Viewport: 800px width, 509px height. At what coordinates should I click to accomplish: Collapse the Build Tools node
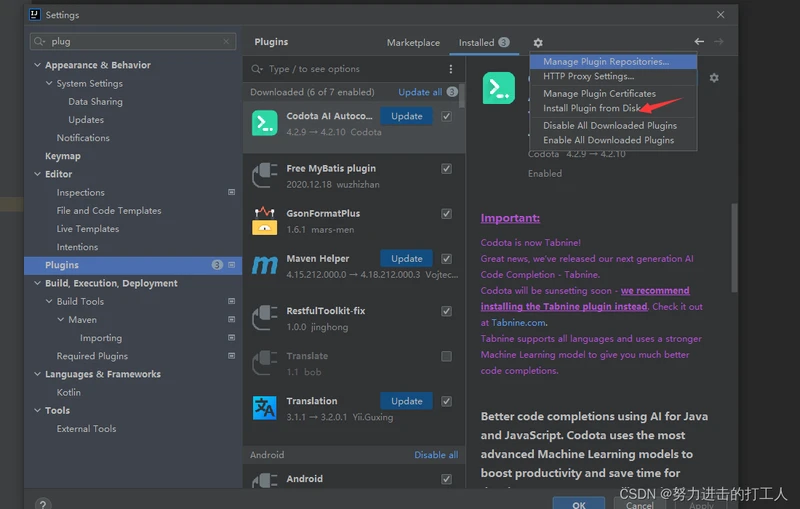pos(49,301)
